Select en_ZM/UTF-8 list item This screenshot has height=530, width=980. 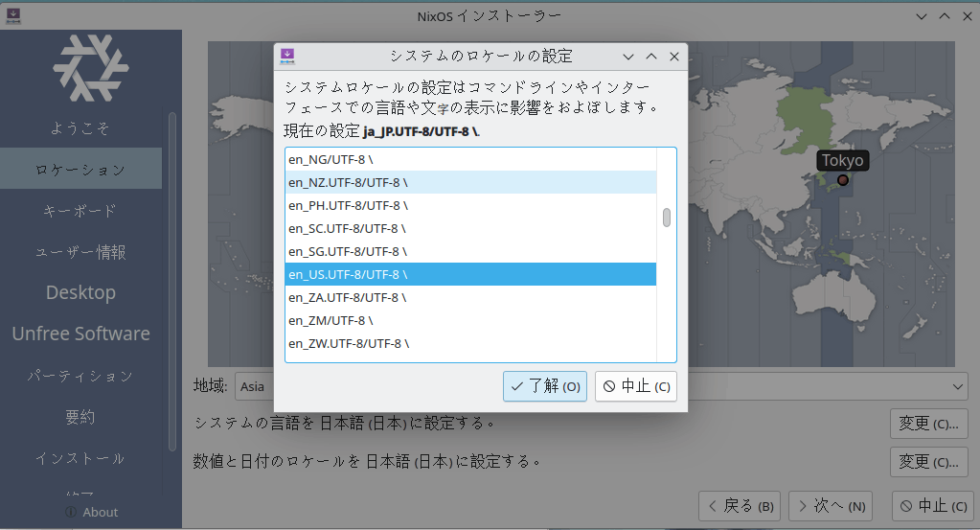click(x=470, y=321)
